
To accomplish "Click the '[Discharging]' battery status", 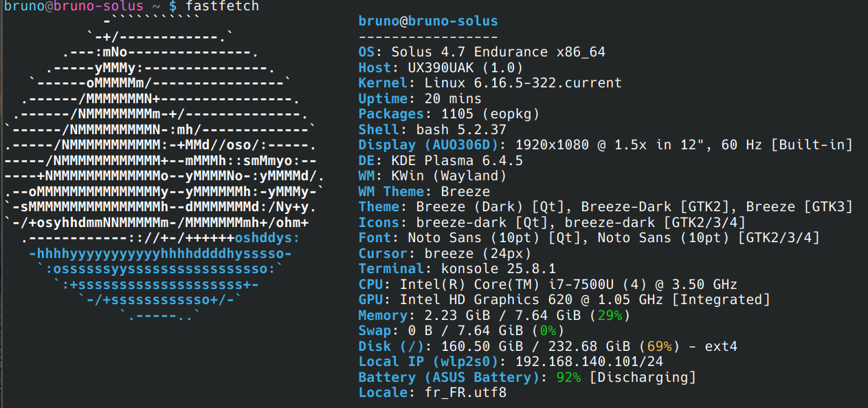I will 643,378.
